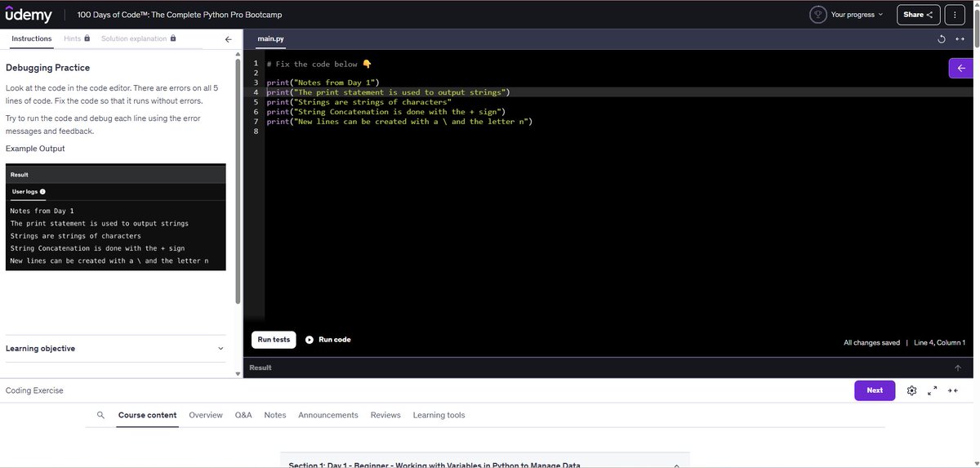This screenshot has width=980, height=468.
Task: Click the collapse view inward arrows icon
Action: (952, 390)
